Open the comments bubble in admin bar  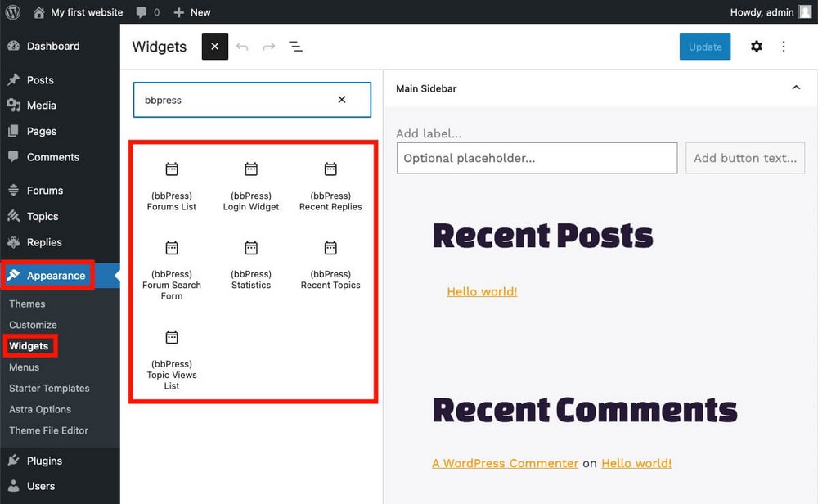click(147, 12)
